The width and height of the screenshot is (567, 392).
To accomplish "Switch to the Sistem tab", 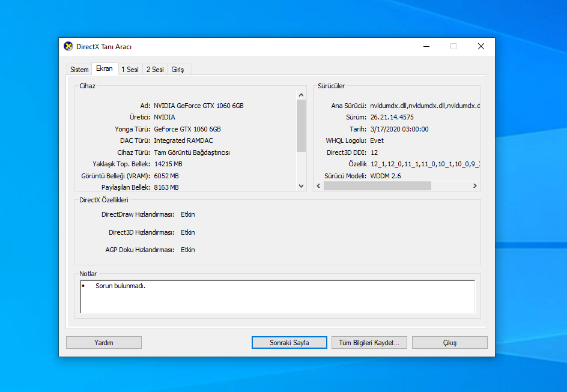I will (79, 70).
